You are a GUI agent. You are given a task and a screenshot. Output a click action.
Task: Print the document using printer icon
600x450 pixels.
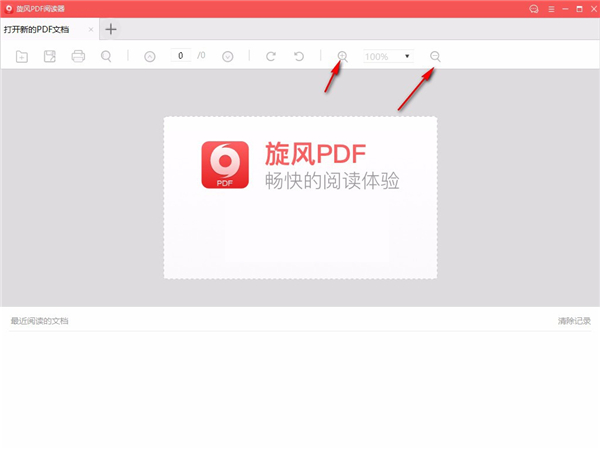pyautogui.click(x=78, y=56)
